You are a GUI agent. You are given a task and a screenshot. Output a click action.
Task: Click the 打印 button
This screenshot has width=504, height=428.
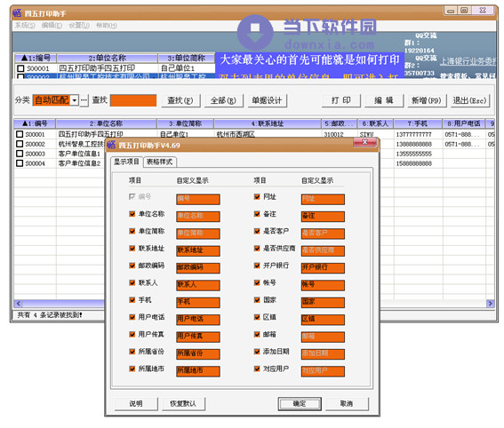(x=341, y=101)
